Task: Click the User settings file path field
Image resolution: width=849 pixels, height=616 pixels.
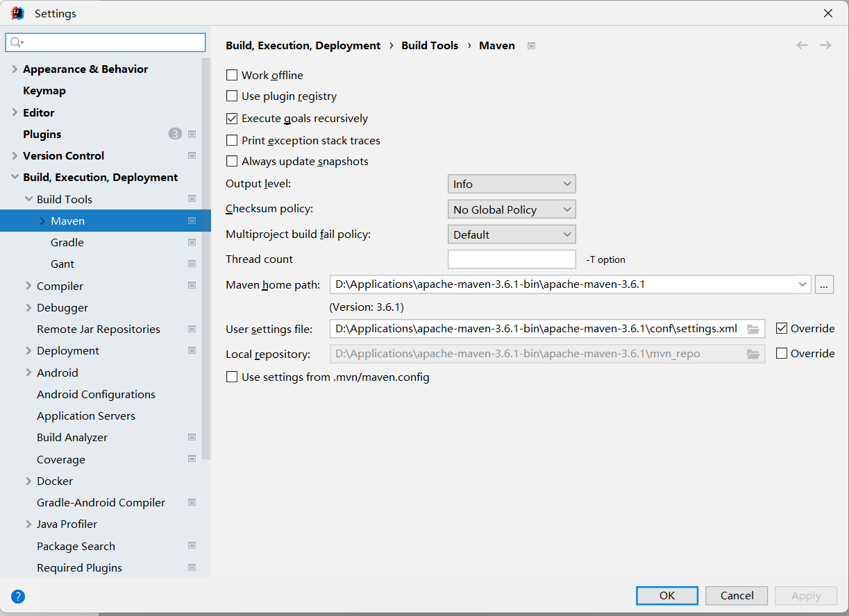Action: (547, 329)
